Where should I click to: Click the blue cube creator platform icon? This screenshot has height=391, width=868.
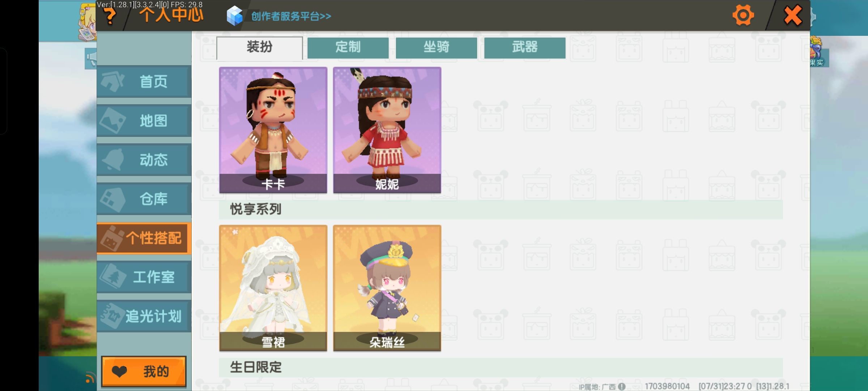pyautogui.click(x=234, y=16)
